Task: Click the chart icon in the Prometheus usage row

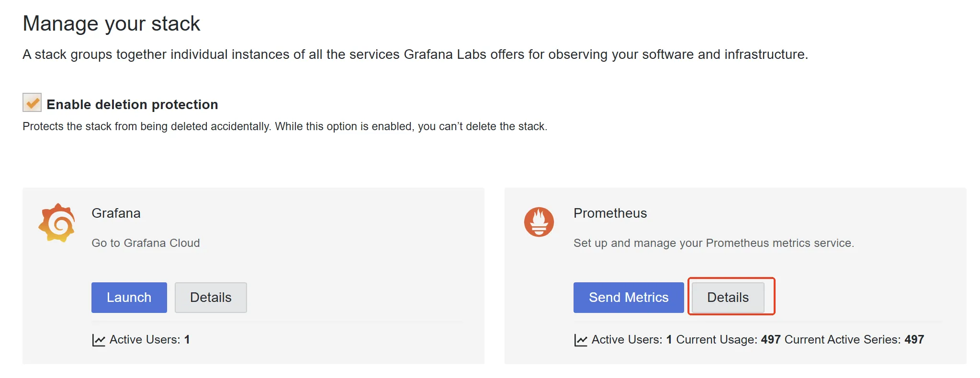Action: point(580,340)
